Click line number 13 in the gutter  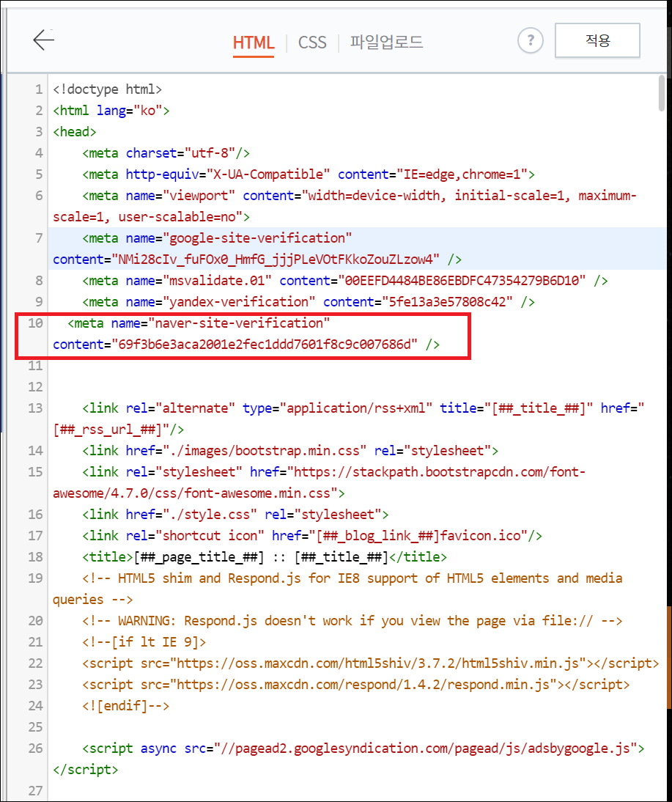click(35, 408)
